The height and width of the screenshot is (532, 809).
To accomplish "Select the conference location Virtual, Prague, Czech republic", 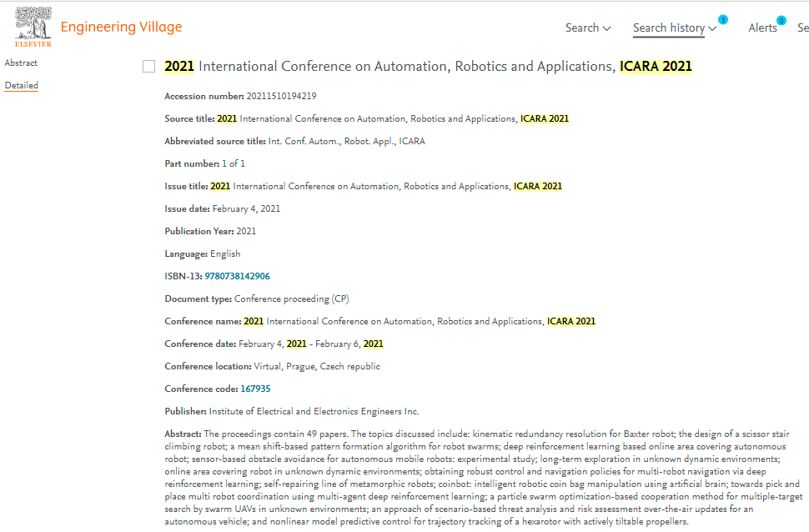I will [x=317, y=366].
